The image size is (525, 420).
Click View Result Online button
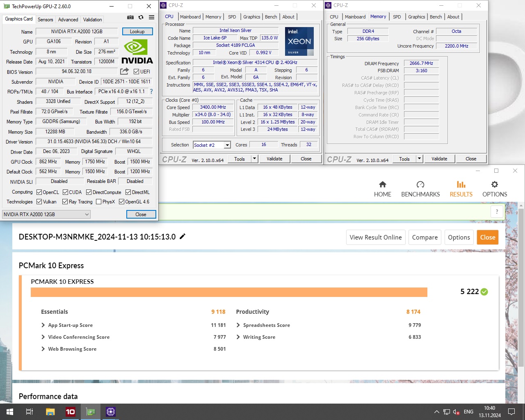coord(376,237)
